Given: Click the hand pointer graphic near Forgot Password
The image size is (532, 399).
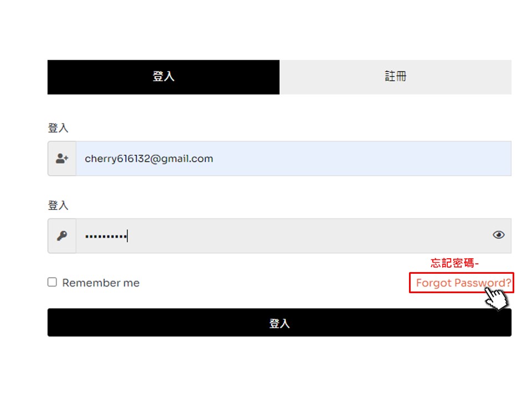Looking at the screenshot, I should click(x=497, y=299).
